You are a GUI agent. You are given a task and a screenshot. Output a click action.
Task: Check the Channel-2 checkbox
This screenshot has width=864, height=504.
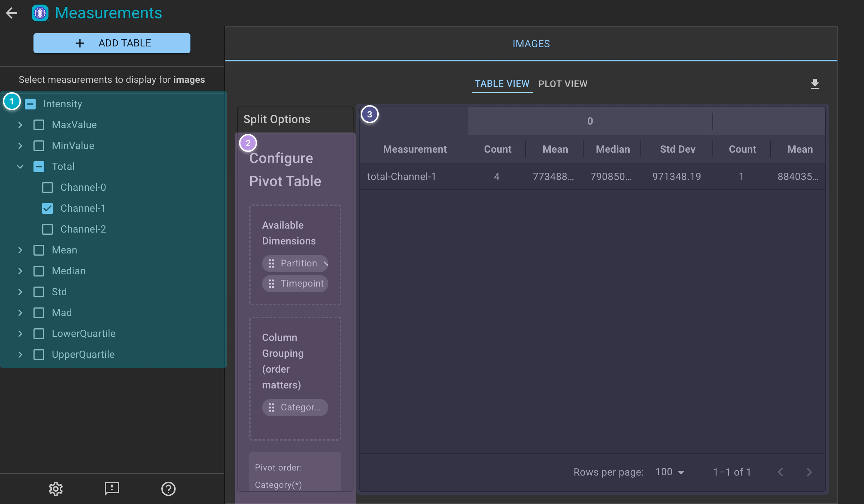(48, 229)
